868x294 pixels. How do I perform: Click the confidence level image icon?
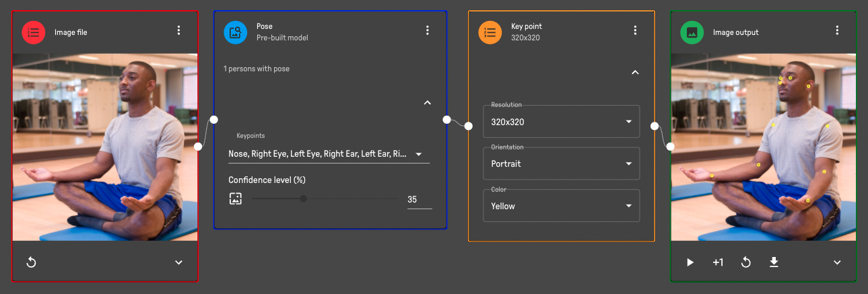pyautogui.click(x=235, y=198)
